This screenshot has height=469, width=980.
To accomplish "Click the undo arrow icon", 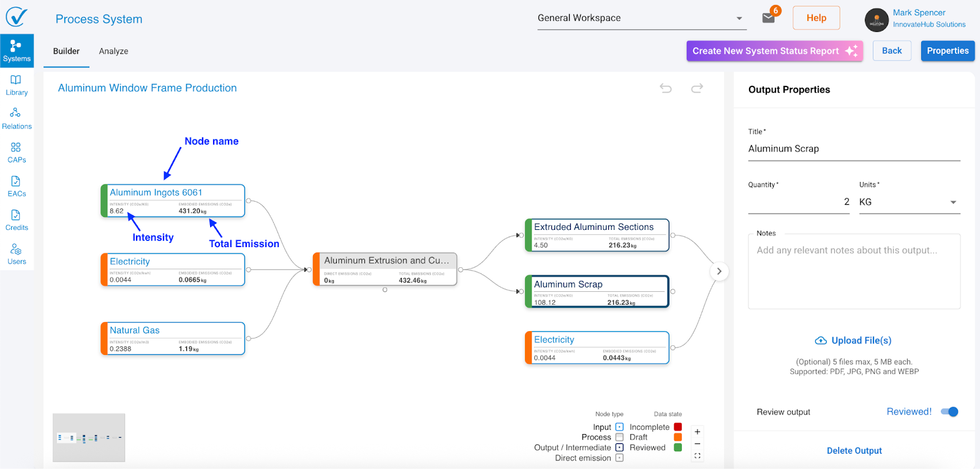I will (x=666, y=88).
